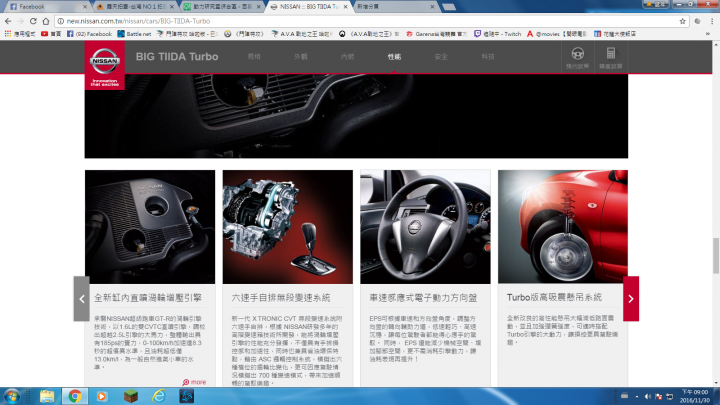Click the turbo engine thumbnail

pyautogui.click(x=150, y=227)
